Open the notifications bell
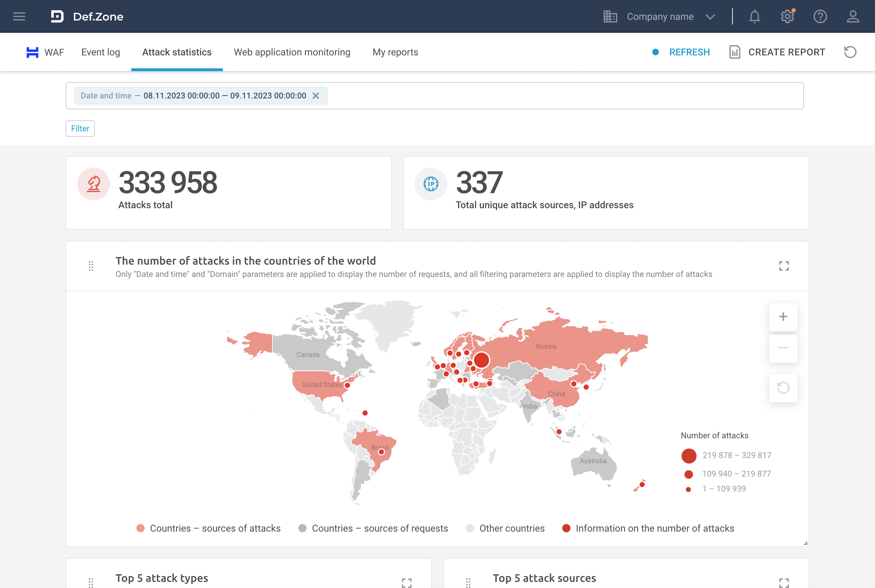The image size is (875, 588). 754,16
